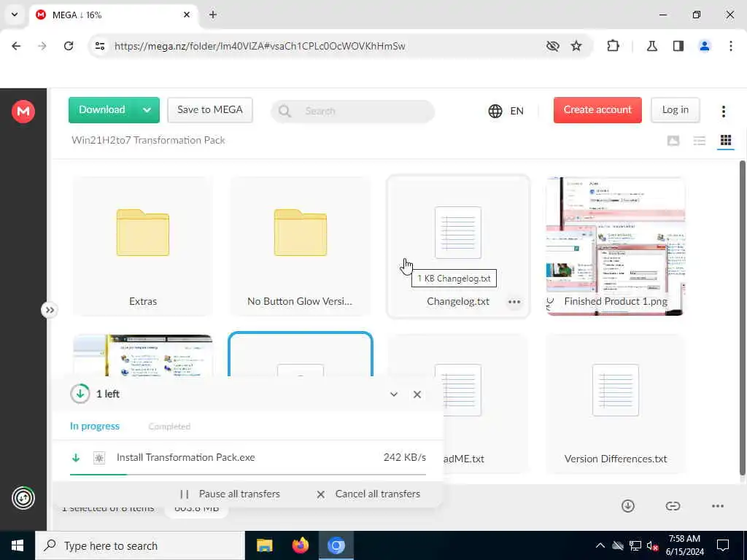Click the download progress bar
Viewport: 747px width, 560px height.
(248, 474)
